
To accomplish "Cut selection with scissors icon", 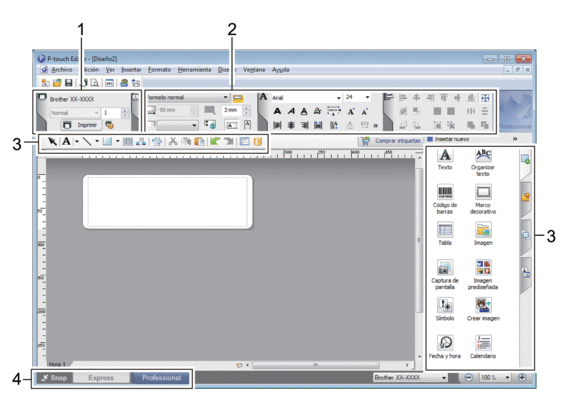I will 173,141.
